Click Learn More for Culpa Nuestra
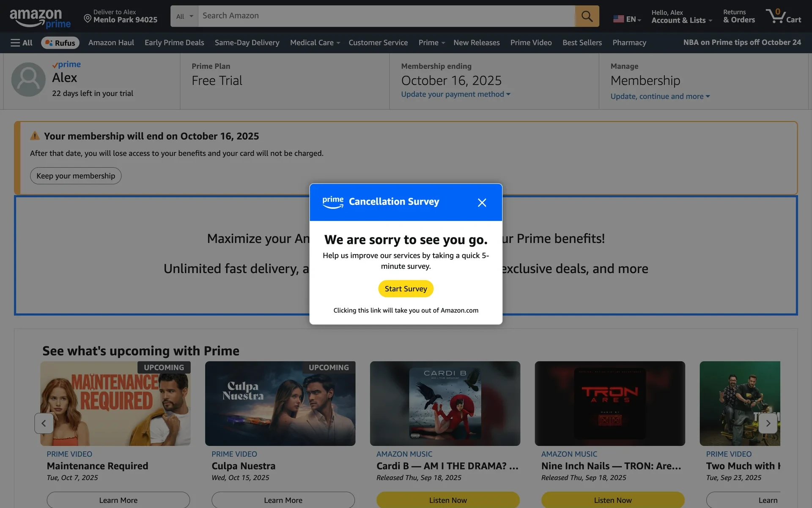 click(x=283, y=500)
